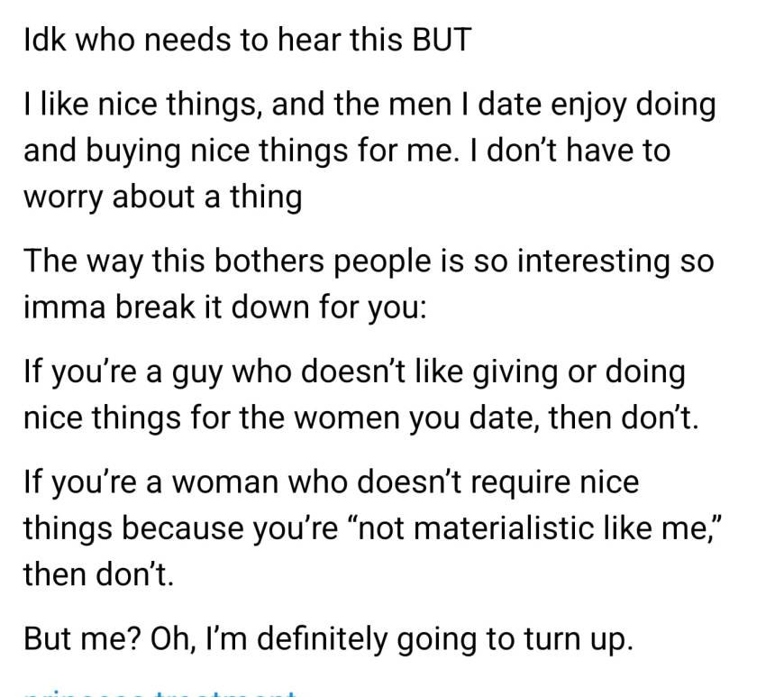This screenshot has width=784, height=697.
Task: Click the standalone line "then don't."
Action: pos(97,574)
